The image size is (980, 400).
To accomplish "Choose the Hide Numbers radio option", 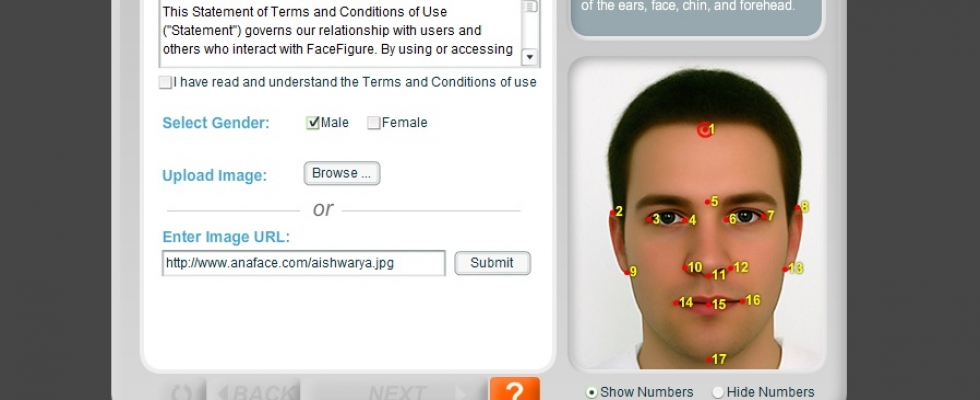I will [718, 392].
